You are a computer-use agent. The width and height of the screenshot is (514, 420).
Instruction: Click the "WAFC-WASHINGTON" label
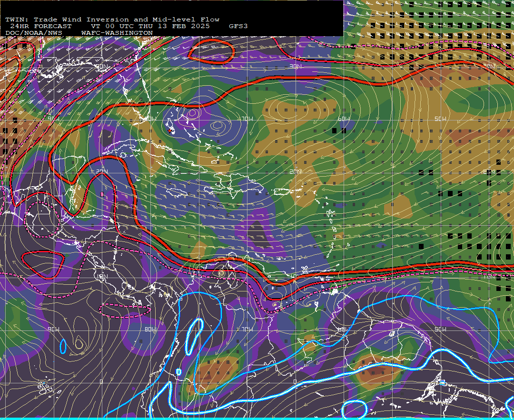coord(117,33)
